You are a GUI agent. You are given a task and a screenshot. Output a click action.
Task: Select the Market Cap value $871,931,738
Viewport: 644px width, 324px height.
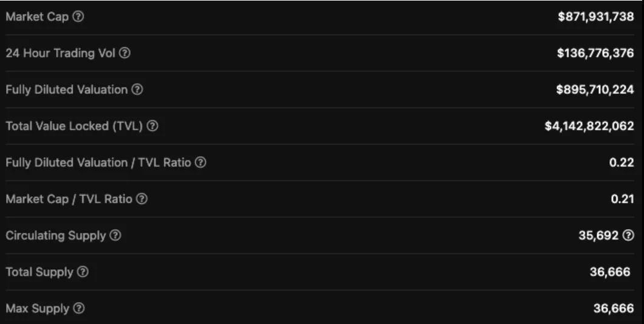click(595, 17)
